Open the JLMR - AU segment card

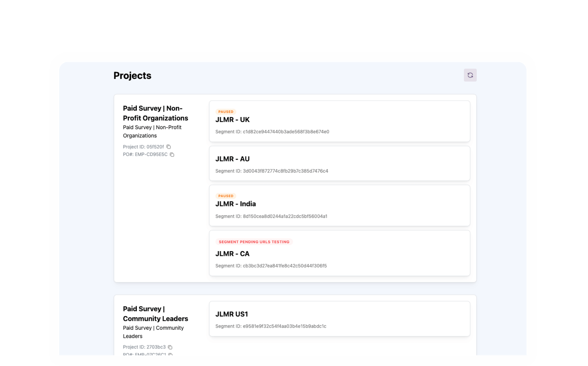[x=339, y=163]
